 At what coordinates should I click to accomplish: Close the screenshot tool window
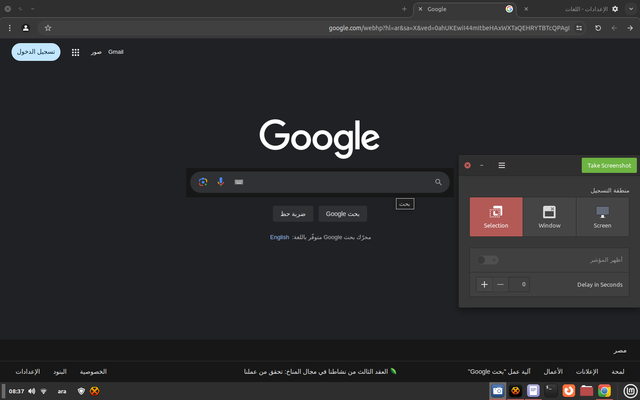467,165
